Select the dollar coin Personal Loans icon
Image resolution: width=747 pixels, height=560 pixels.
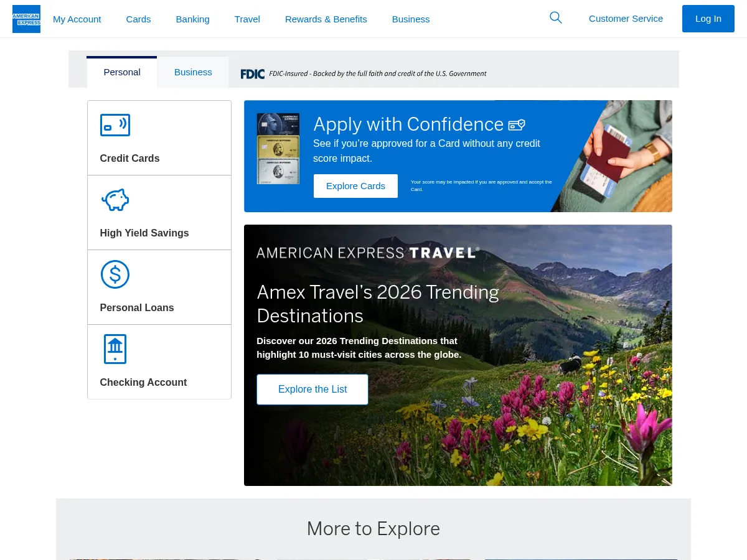click(x=115, y=274)
